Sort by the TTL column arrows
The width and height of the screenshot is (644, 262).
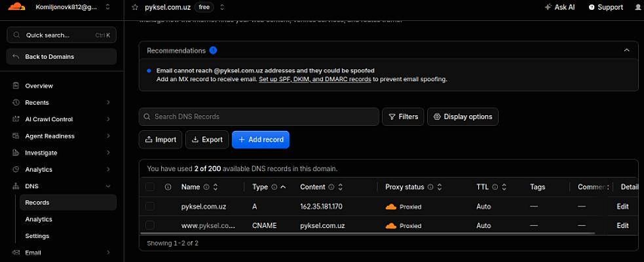[504, 187]
